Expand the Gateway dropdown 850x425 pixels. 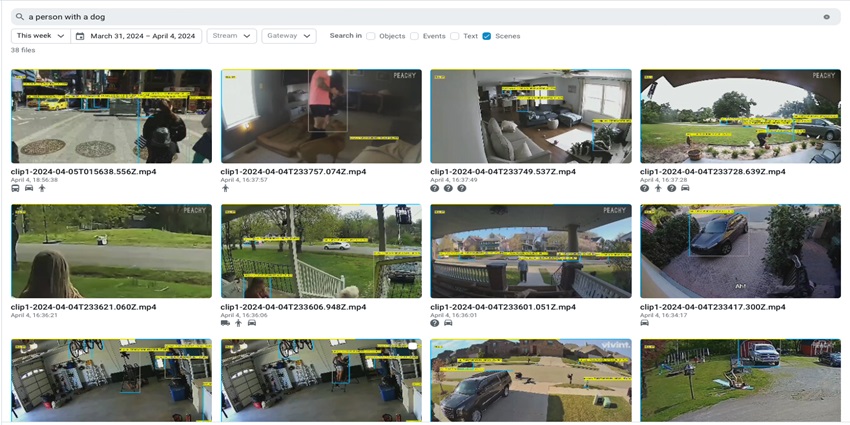[x=288, y=36]
